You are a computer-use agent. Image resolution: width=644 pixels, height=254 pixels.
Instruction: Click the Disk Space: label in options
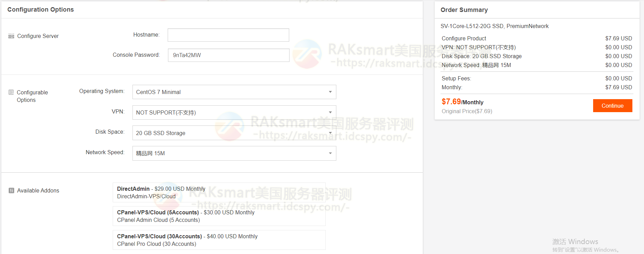point(110,132)
